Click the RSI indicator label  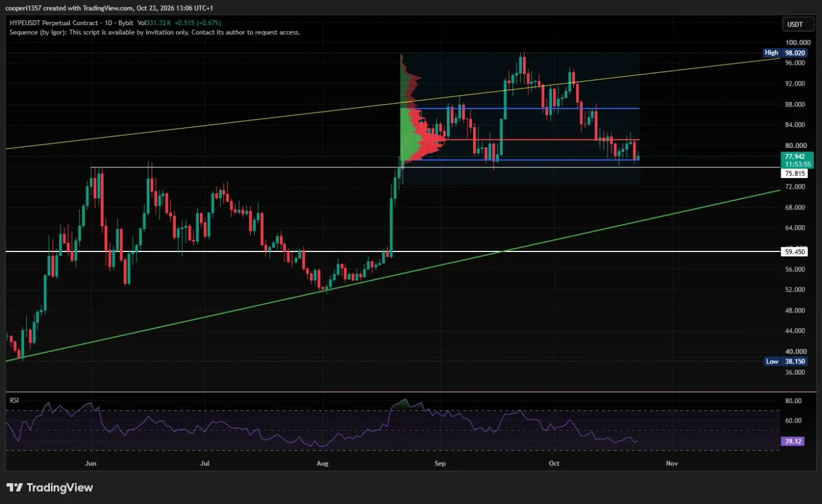coord(14,400)
